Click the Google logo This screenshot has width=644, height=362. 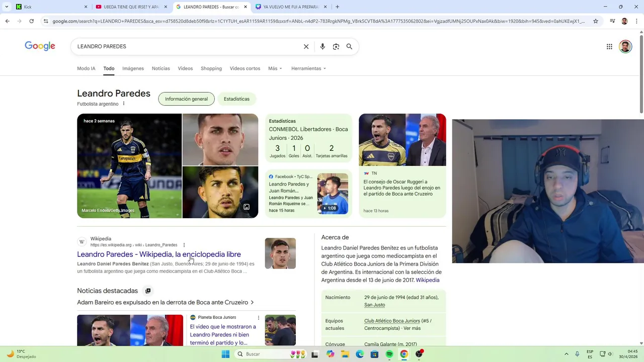tap(40, 46)
